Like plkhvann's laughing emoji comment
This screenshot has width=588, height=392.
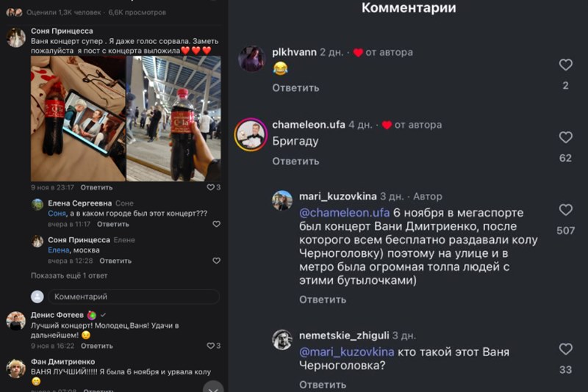[x=565, y=65]
